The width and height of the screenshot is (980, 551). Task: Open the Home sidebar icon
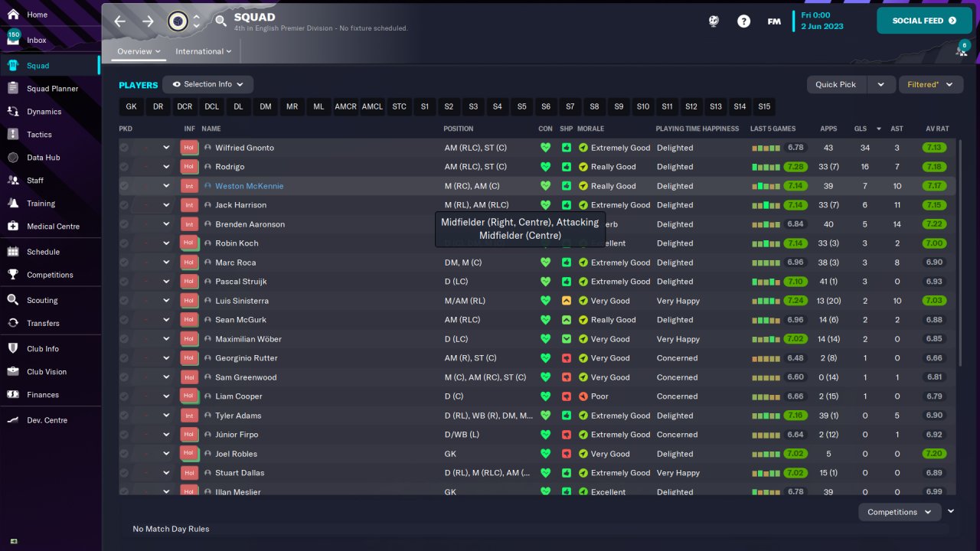13,15
